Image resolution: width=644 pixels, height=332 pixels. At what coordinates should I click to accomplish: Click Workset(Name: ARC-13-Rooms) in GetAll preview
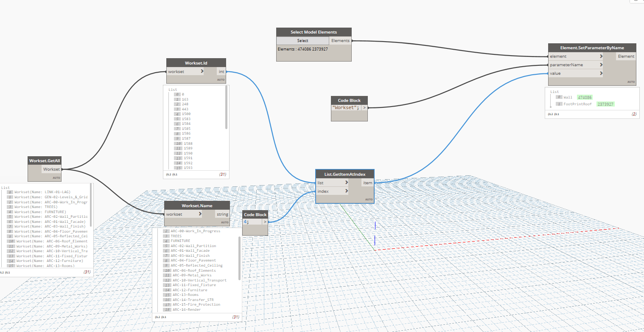[45, 266]
